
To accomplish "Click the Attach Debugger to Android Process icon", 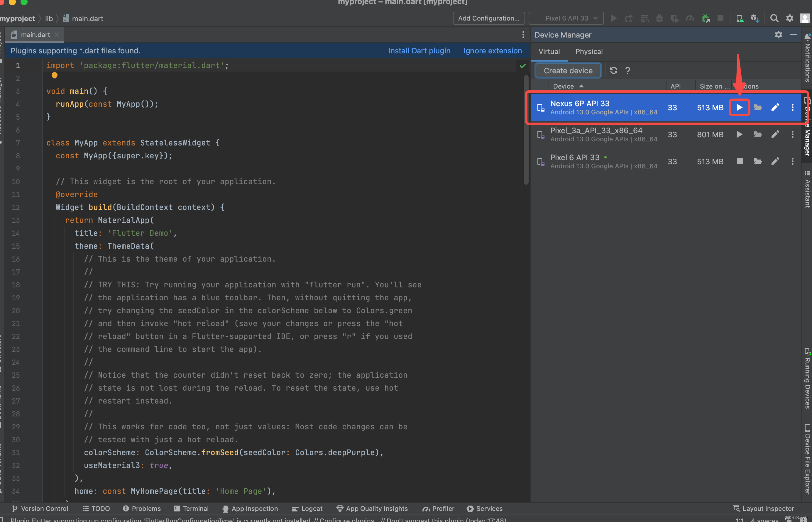I will pos(706,18).
